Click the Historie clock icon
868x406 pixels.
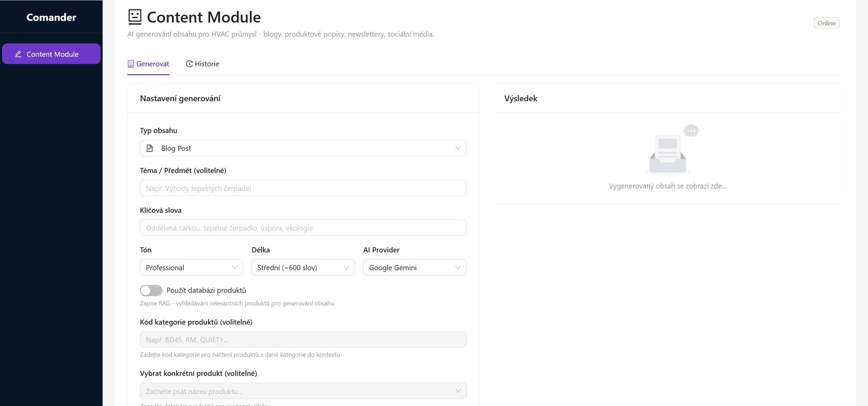[x=189, y=64]
